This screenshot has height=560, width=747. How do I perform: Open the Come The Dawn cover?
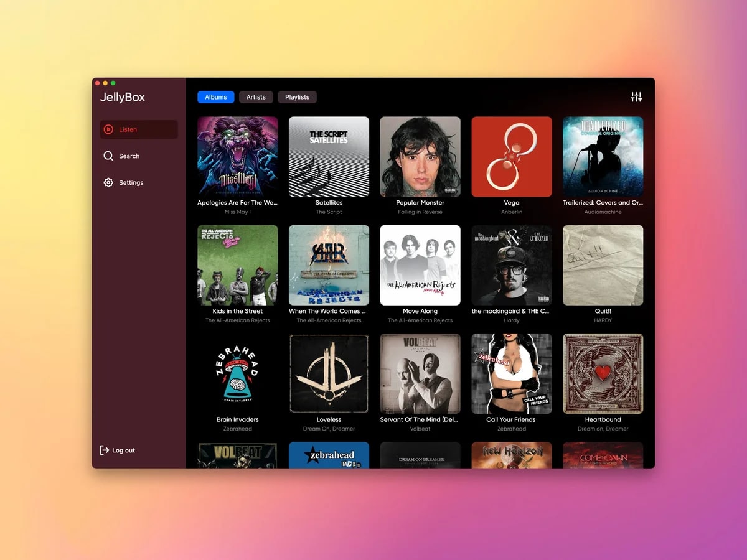[603, 455]
